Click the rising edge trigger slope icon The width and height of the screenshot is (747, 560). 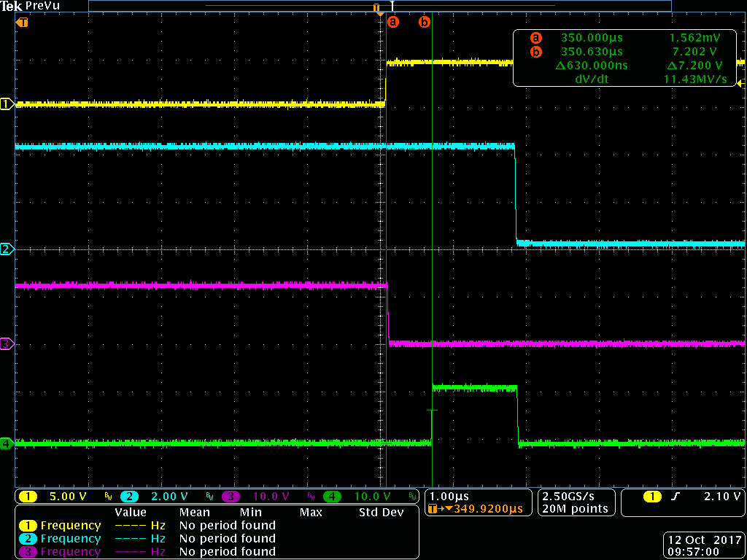676,497
